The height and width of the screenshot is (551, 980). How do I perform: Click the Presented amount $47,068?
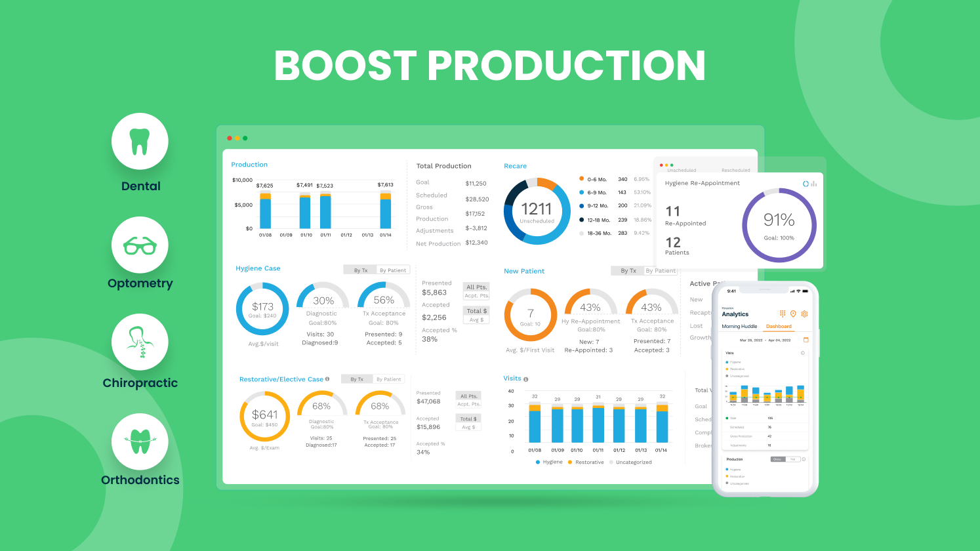(x=428, y=401)
